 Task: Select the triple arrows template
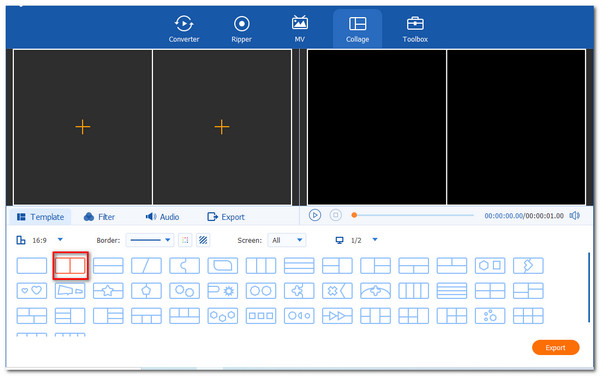pos(337,316)
